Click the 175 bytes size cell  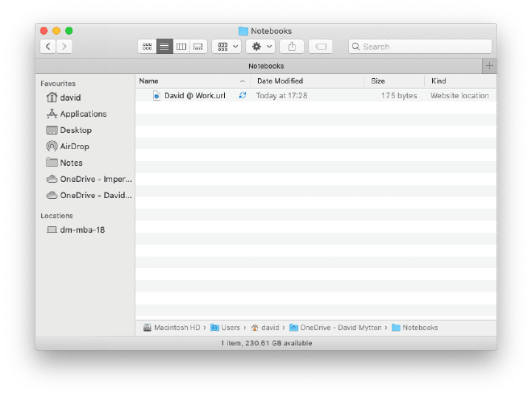pos(399,96)
